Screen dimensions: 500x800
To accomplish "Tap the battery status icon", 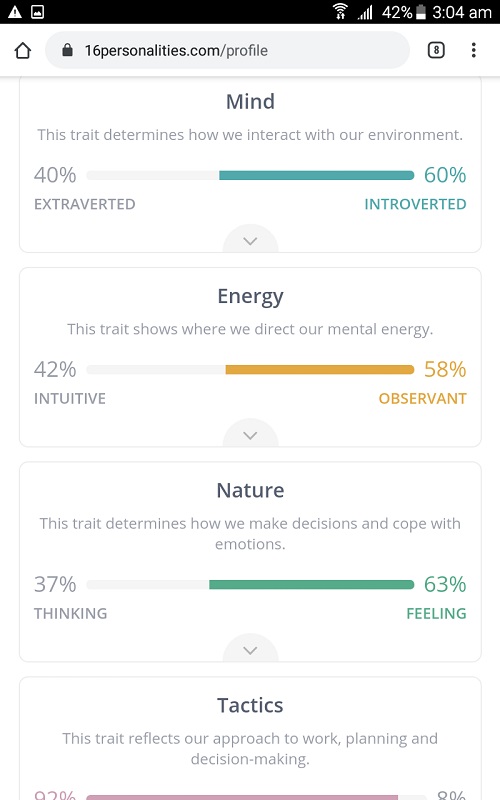I will coord(420,12).
